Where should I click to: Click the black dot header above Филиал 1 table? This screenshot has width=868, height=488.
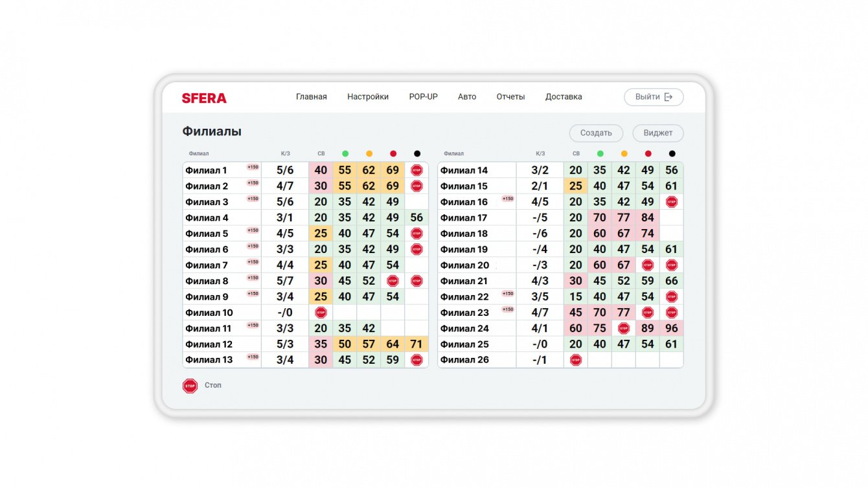tap(417, 153)
